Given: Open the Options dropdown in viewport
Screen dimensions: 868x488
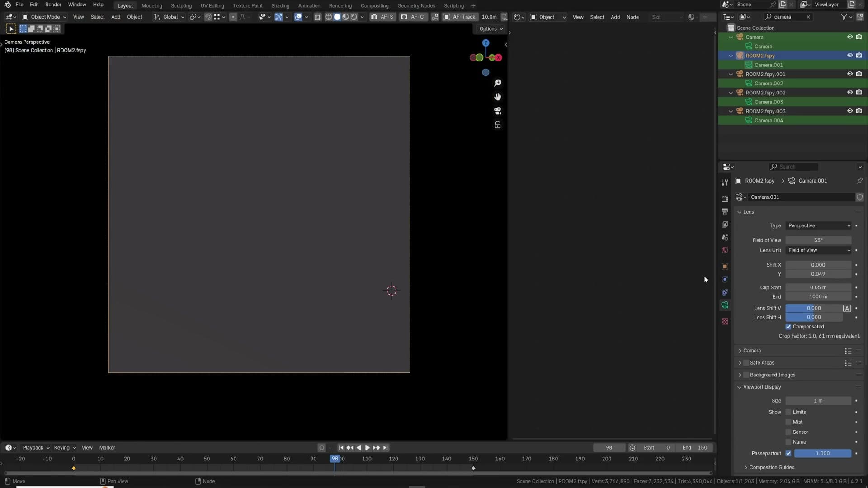Looking at the screenshot, I should (x=491, y=29).
